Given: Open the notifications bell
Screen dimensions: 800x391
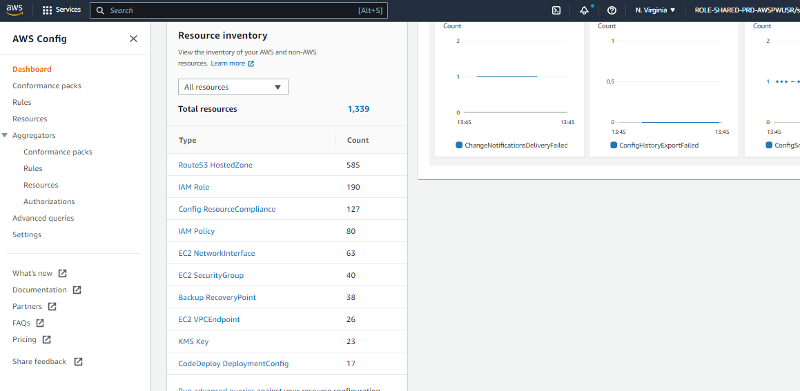Looking at the screenshot, I should click(x=585, y=10).
